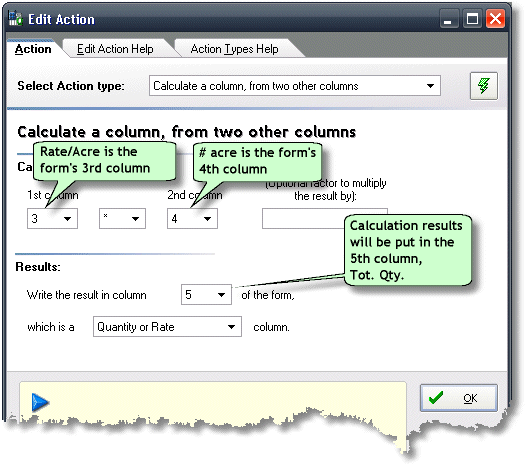This screenshot has height=468, width=526.
Task: Click the Rate/Acre 3rd column callout
Action: (x=104, y=161)
